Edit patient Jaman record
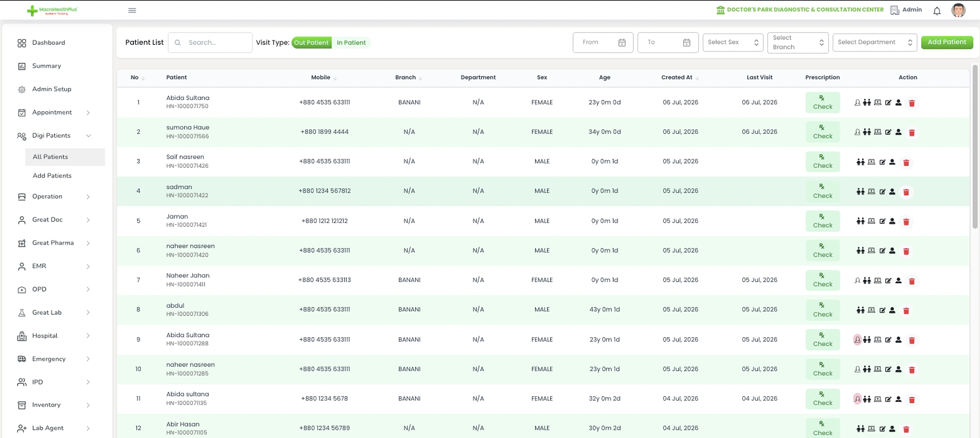Image resolution: width=980 pixels, height=438 pixels. click(882, 221)
